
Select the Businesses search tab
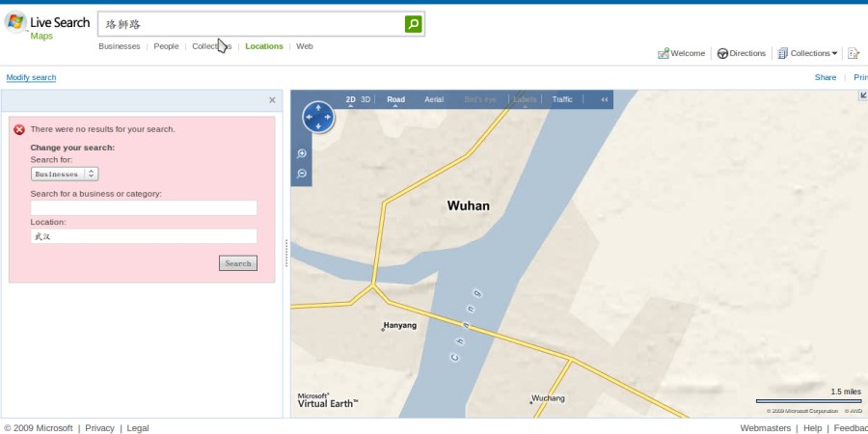pyautogui.click(x=119, y=46)
